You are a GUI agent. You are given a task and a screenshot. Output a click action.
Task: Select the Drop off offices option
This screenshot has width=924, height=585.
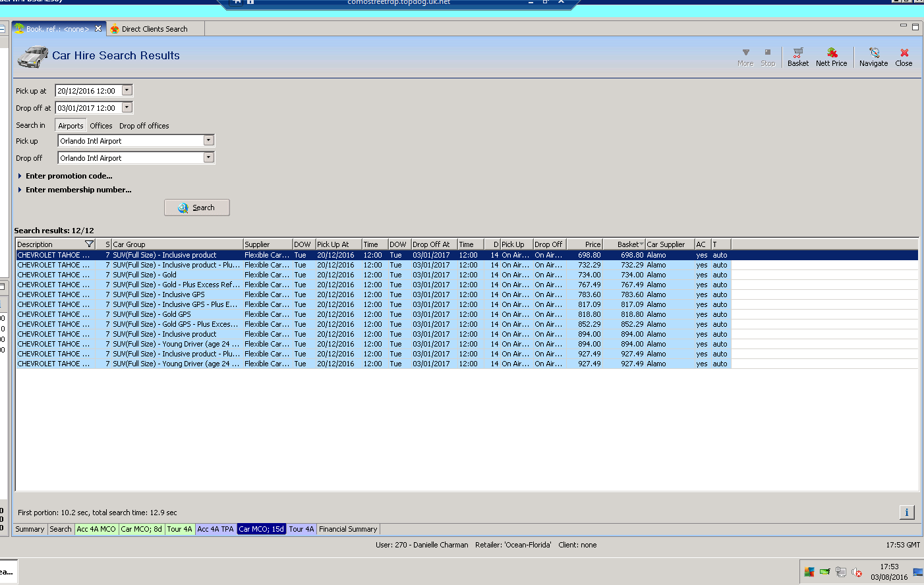coord(144,126)
